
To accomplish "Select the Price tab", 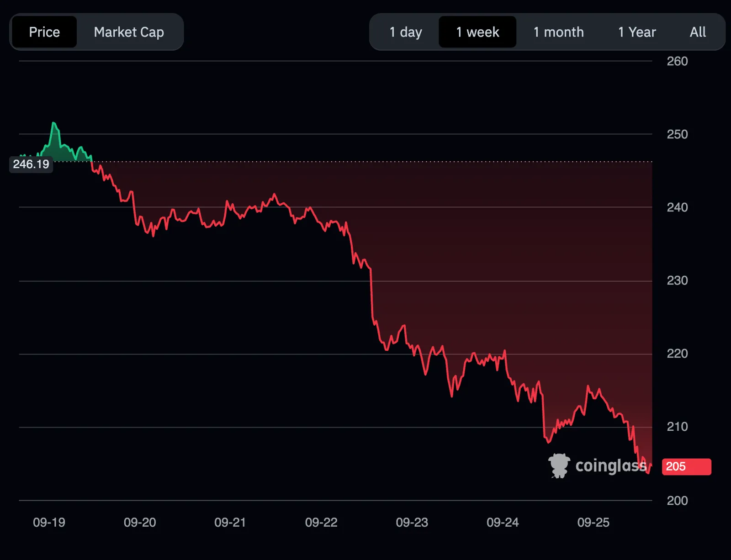I will (44, 32).
